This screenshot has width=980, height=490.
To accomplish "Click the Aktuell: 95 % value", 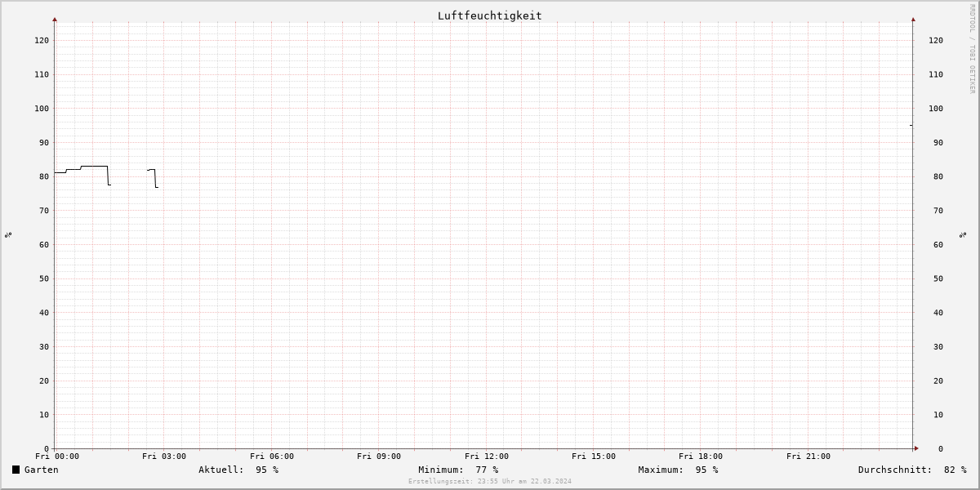I will [x=238, y=470].
